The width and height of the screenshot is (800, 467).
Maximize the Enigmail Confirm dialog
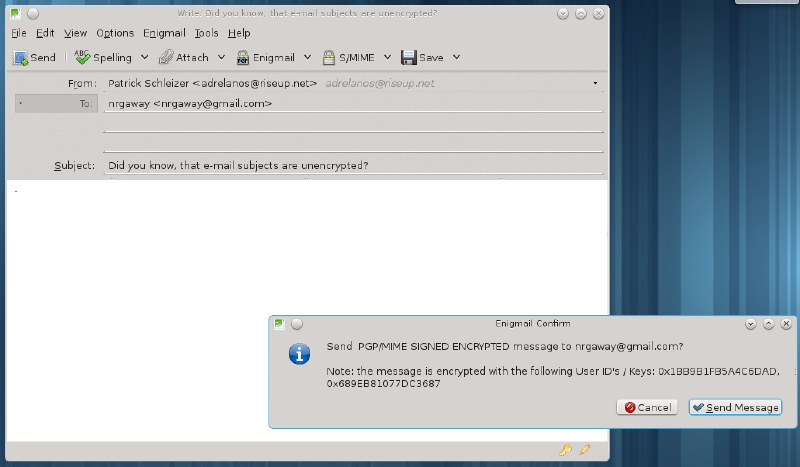point(768,324)
